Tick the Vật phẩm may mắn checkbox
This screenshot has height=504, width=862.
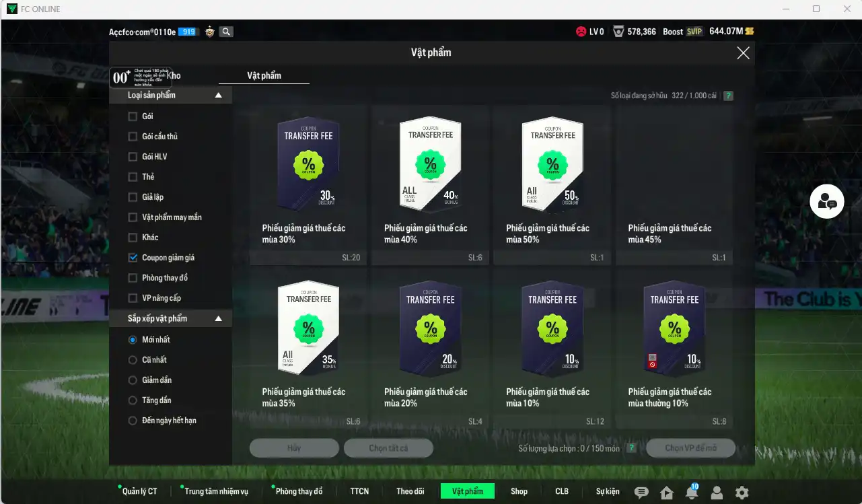click(x=133, y=217)
